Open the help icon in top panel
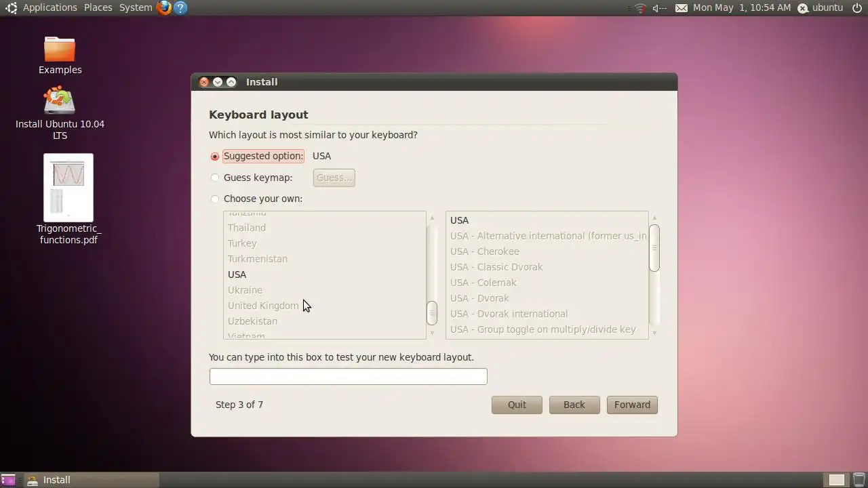This screenshot has height=488, width=868. [x=180, y=7]
